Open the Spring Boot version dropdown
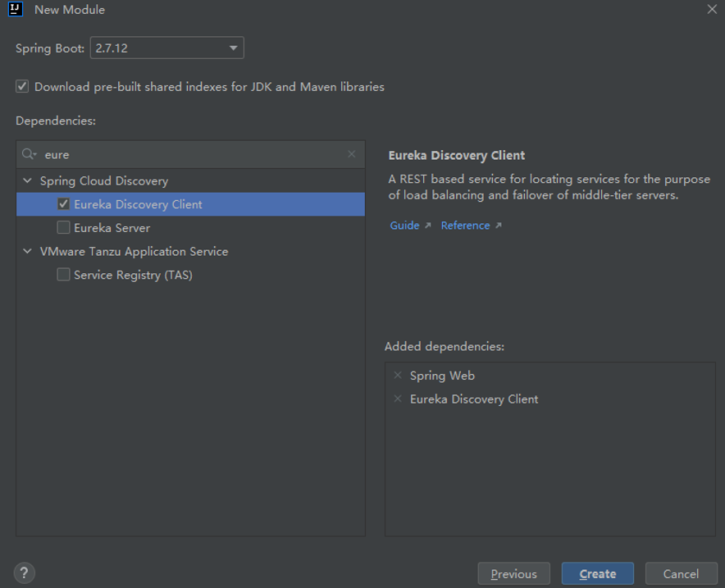The height and width of the screenshot is (588, 725). [x=167, y=48]
